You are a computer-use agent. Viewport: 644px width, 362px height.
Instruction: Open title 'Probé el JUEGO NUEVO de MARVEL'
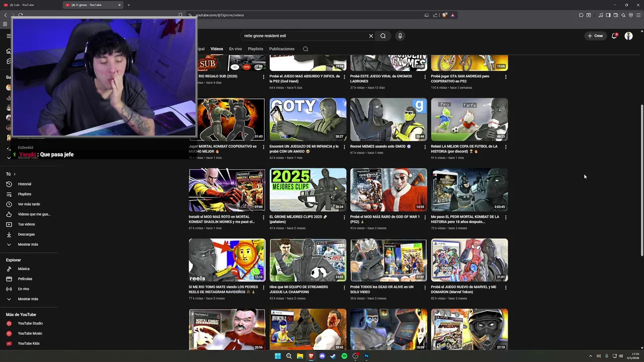click(463, 290)
